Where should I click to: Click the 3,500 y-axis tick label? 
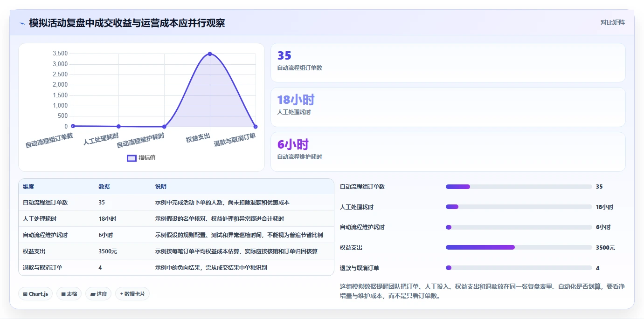[x=60, y=54]
